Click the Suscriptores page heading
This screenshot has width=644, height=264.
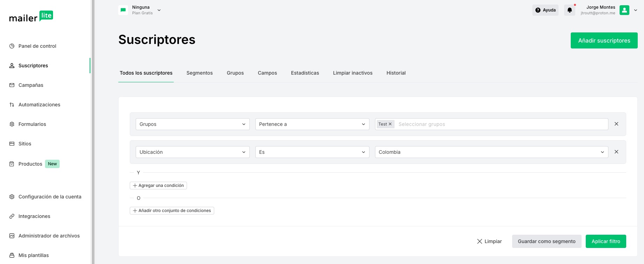[157, 40]
